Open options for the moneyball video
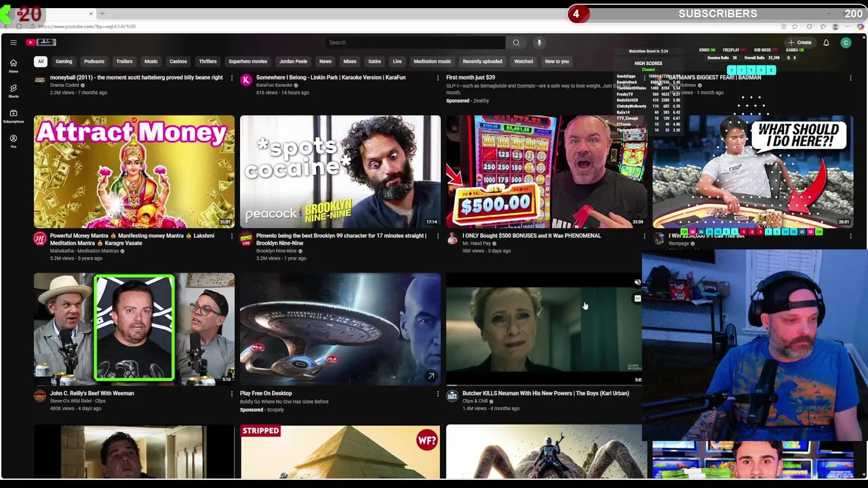 (231, 78)
